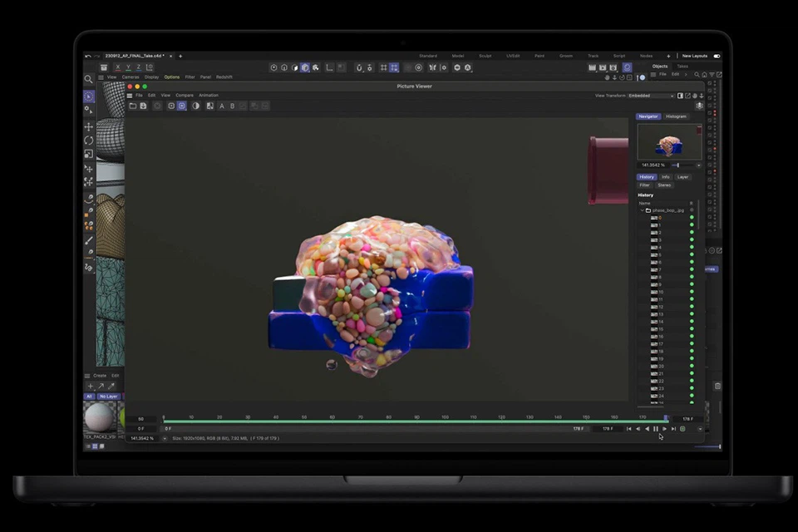
Task: Open the View Transform Embedded dropdown
Action: coord(651,96)
